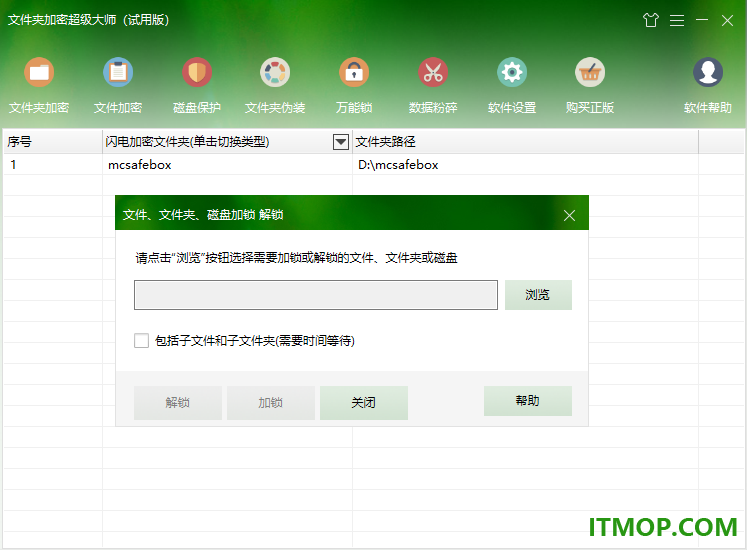The width and height of the screenshot is (747, 550).
Task: Open the 软件帮助 software help icon
Action: point(708,72)
